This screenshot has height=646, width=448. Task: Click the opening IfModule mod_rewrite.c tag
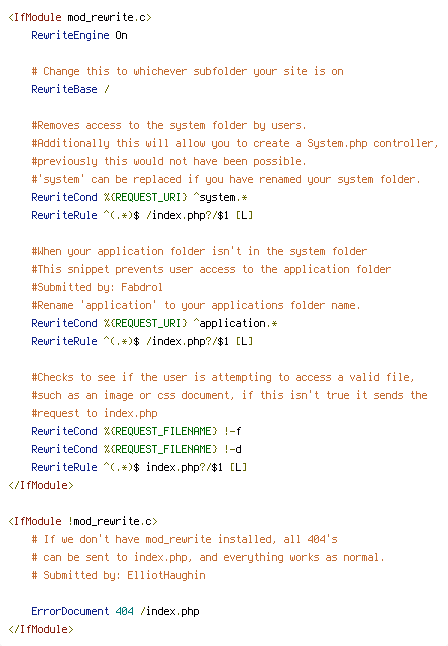pos(80,17)
